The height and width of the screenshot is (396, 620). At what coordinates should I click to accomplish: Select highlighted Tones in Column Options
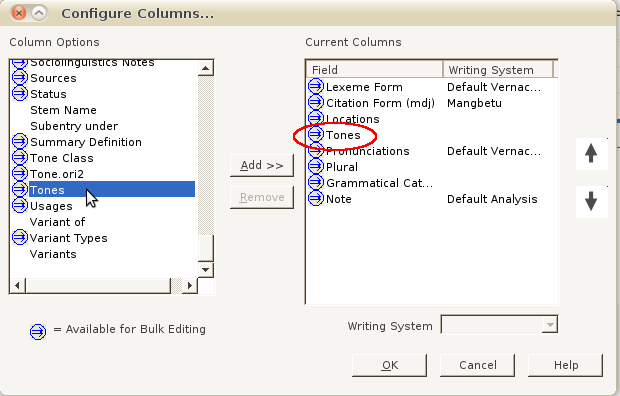click(x=112, y=189)
